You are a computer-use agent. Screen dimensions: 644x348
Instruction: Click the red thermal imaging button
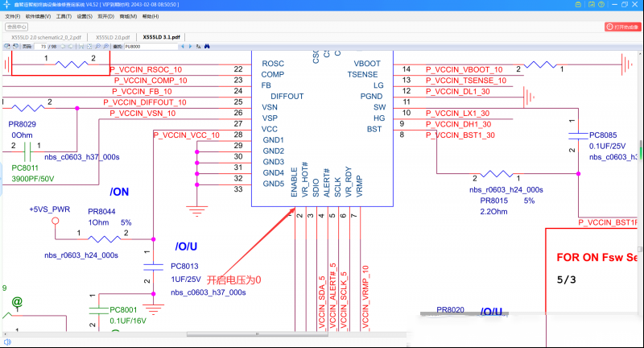tap(622, 27)
